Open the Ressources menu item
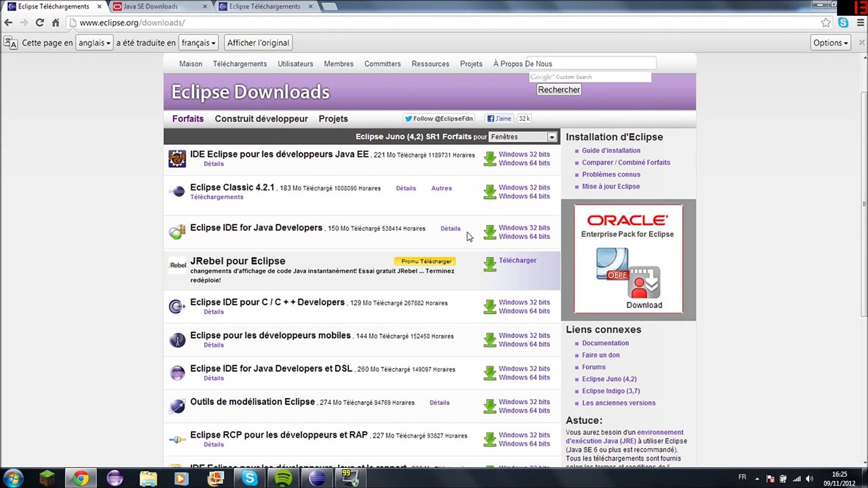The image size is (868, 488). click(x=430, y=64)
